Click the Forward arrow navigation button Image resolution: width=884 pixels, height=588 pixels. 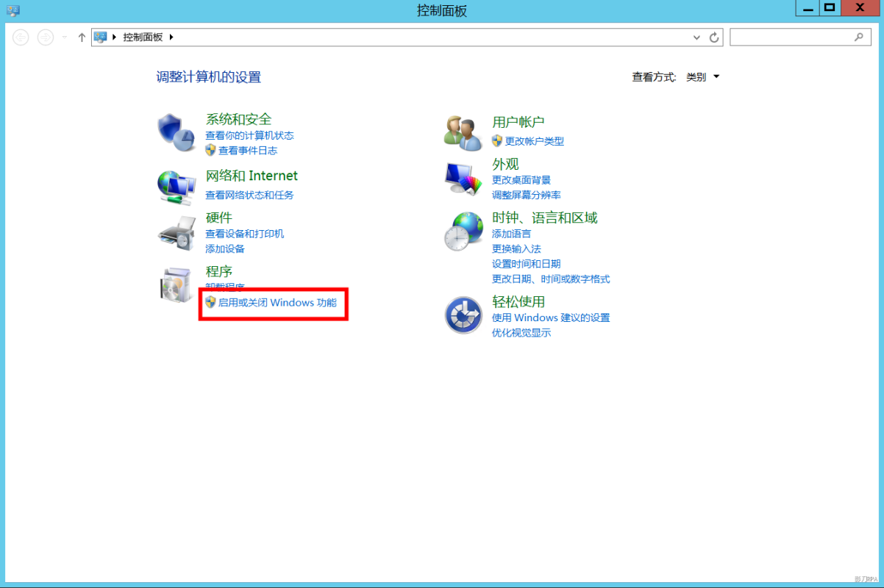point(46,37)
